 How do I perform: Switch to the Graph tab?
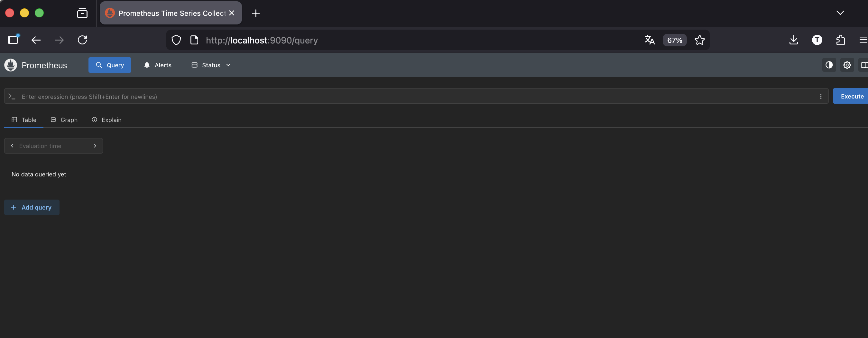pyautogui.click(x=64, y=120)
